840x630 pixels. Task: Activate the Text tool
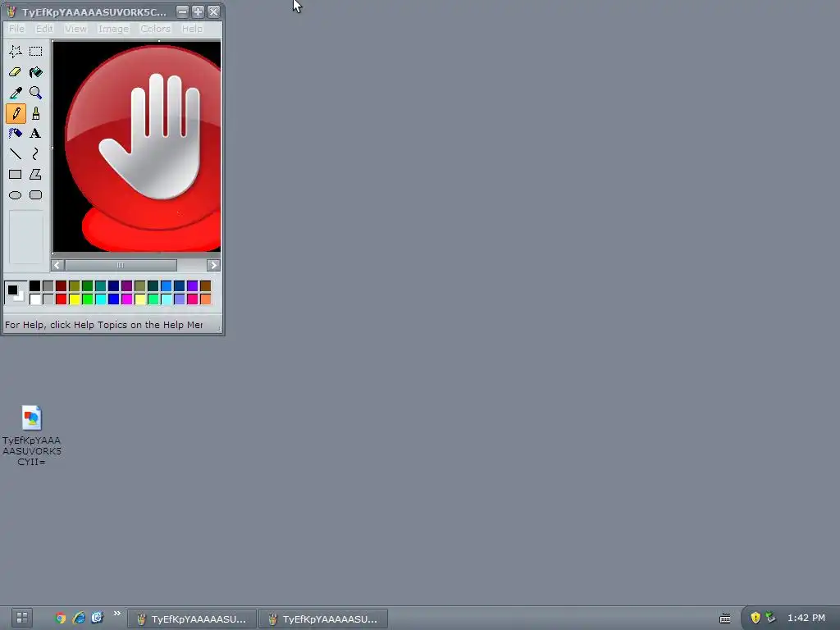coord(36,134)
